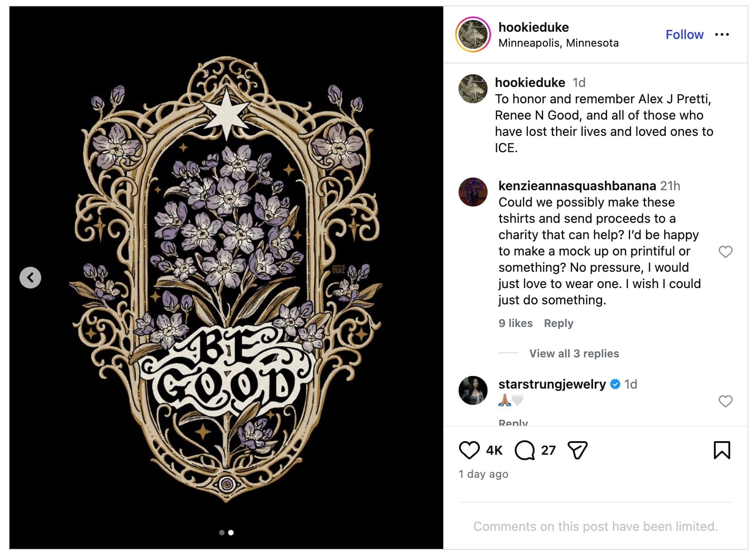Reply to kenzieannasquashbanana's comment
The height and width of the screenshot is (558, 756).
pyautogui.click(x=558, y=323)
